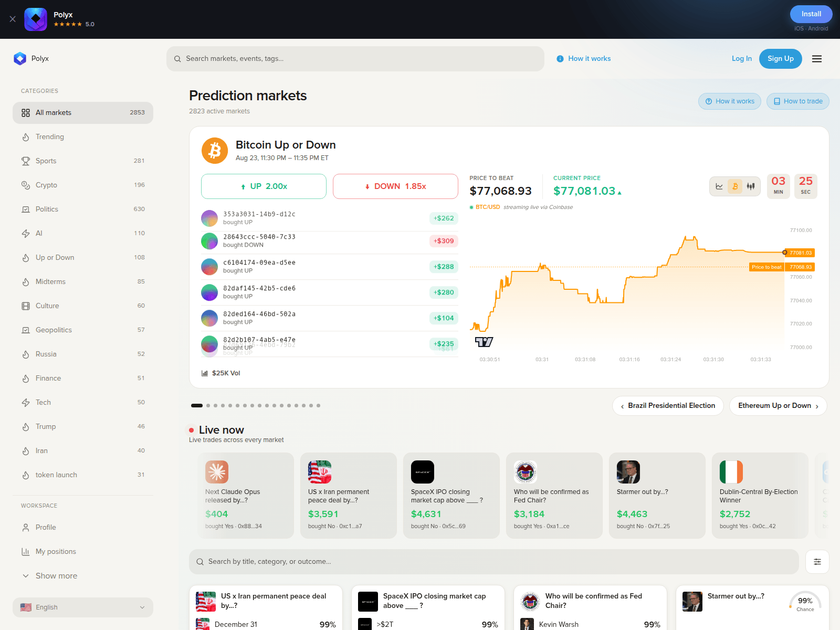Viewport: 840px width, 630px height.
Task: Go to previous market Brazil Presidential Election
Action: pos(668,406)
